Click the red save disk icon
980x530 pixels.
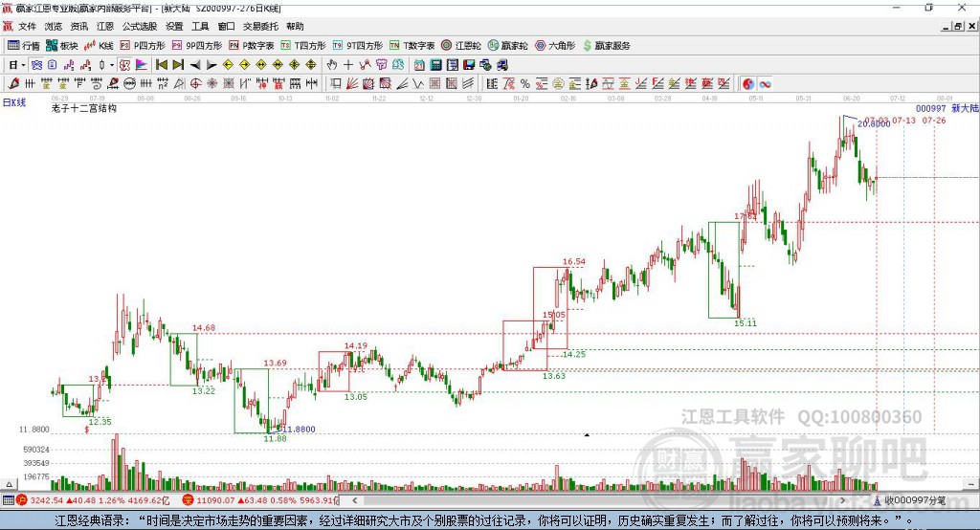pos(469,65)
